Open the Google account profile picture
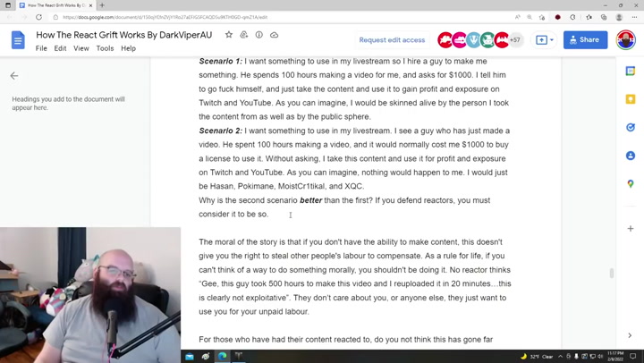 coord(625,40)
